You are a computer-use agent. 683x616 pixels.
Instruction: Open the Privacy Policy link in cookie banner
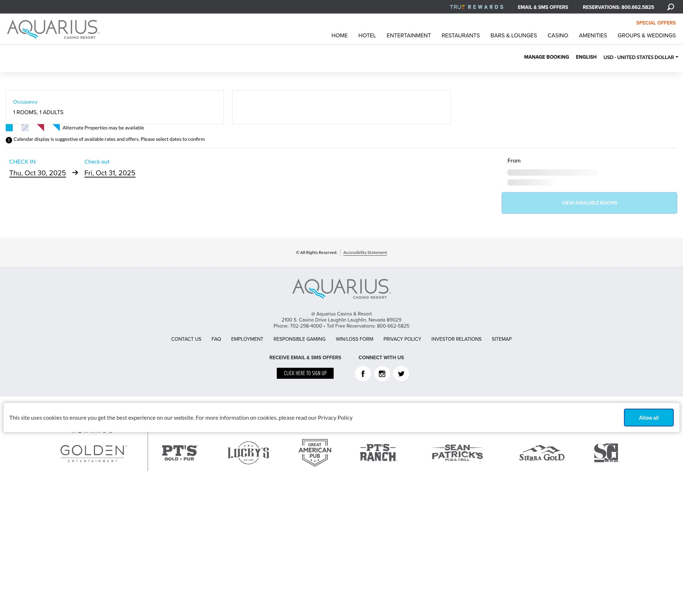(335, 418)
